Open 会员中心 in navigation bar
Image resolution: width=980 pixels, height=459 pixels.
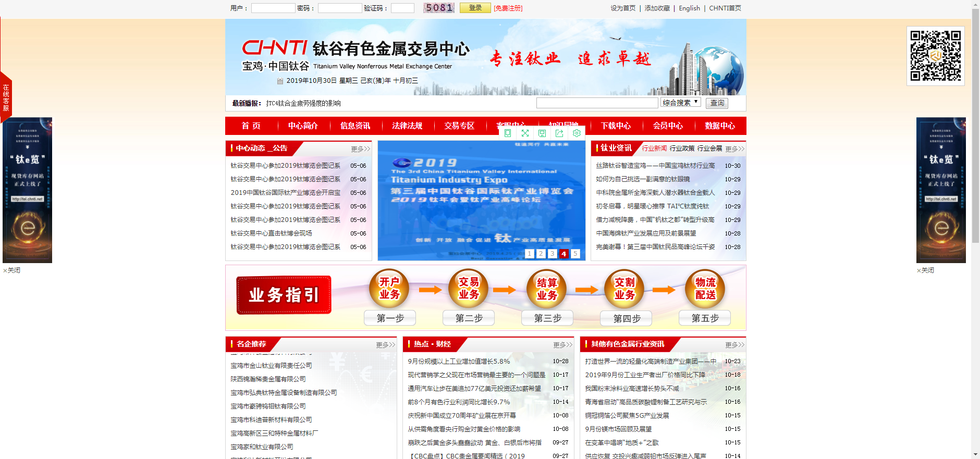[x=668, y=126]
